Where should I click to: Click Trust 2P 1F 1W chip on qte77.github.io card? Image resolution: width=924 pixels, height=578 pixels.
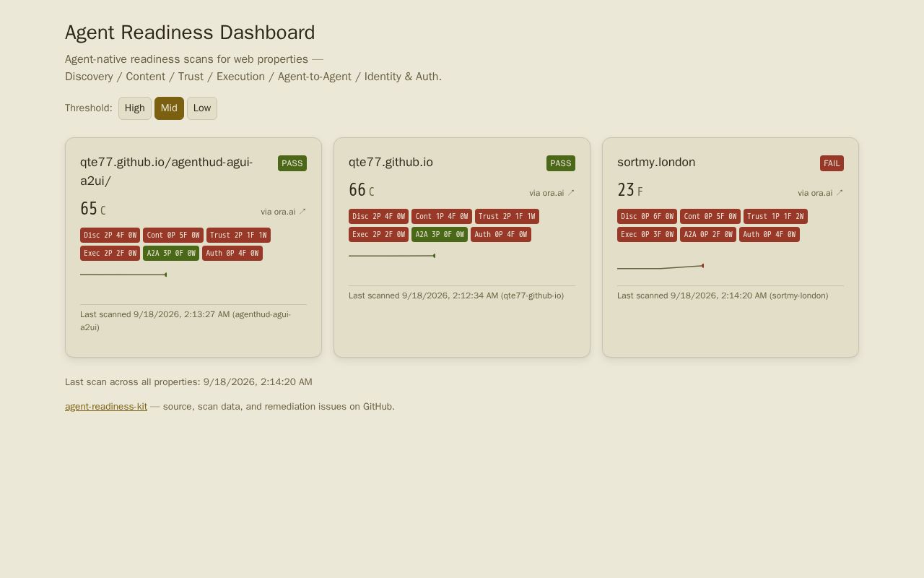pyautogui.click(x=507, y=217)
